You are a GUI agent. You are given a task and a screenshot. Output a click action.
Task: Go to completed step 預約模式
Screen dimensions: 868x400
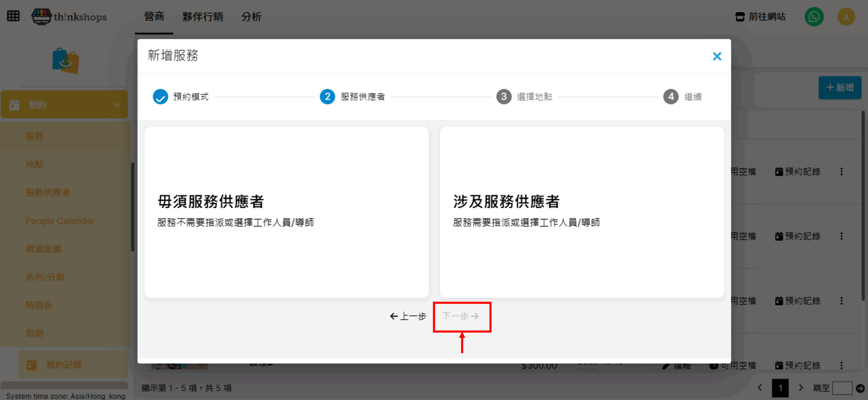[160, 97]
